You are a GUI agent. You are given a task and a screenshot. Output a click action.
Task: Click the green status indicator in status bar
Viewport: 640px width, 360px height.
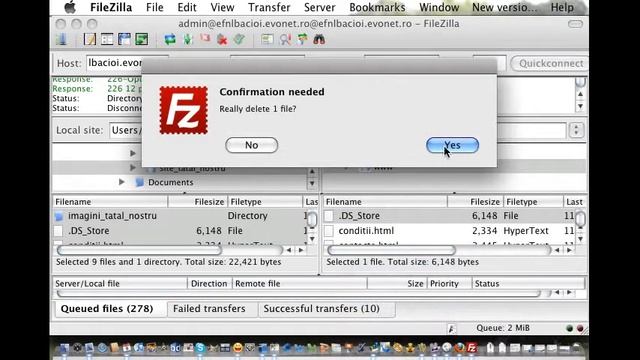click(570, 328)
